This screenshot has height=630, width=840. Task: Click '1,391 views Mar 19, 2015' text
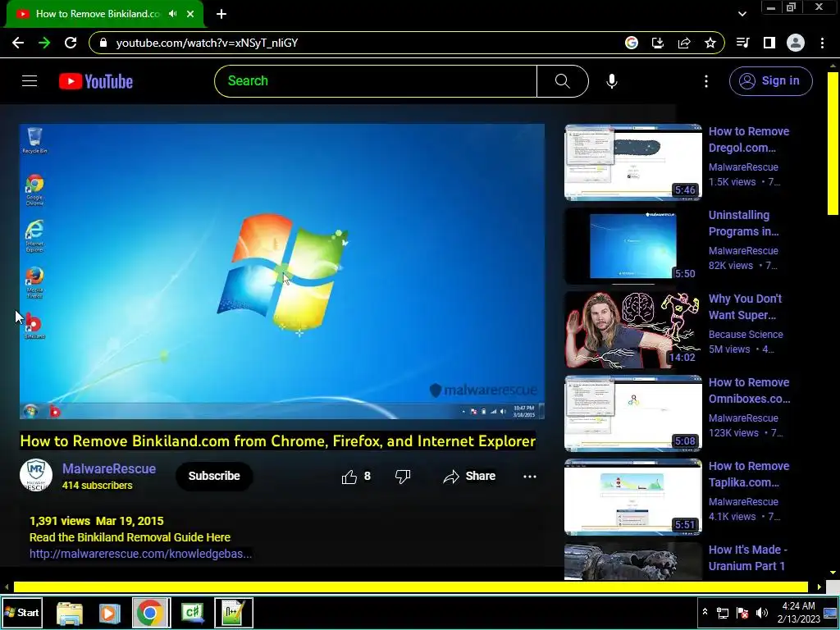click(x=97, y=521)
